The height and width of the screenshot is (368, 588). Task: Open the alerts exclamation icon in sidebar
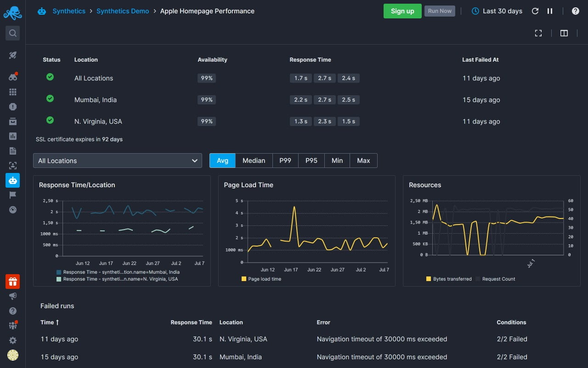pyautogui.click(x=13, y=107)
